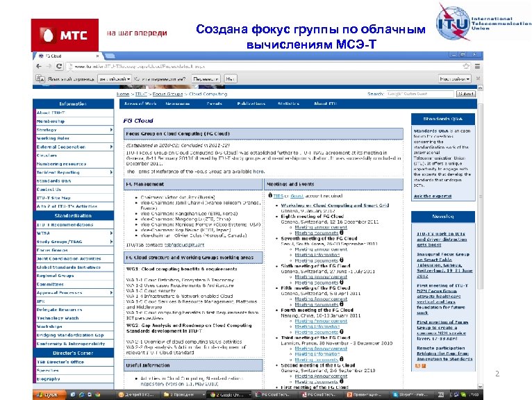The height and width of the screenshot is (400, 532).
Task: Open the Chrome menu icon
Action: tap(477, 66)
